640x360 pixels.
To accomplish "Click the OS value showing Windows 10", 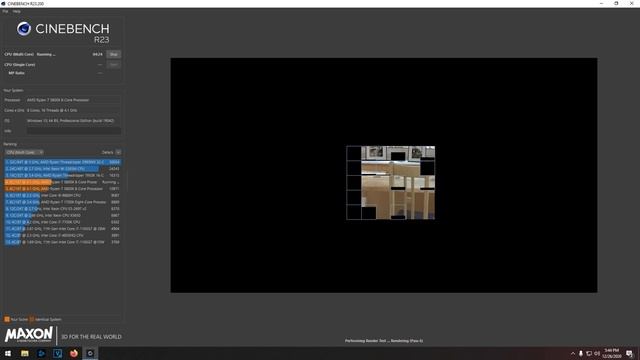I will (x=74, y=121).
